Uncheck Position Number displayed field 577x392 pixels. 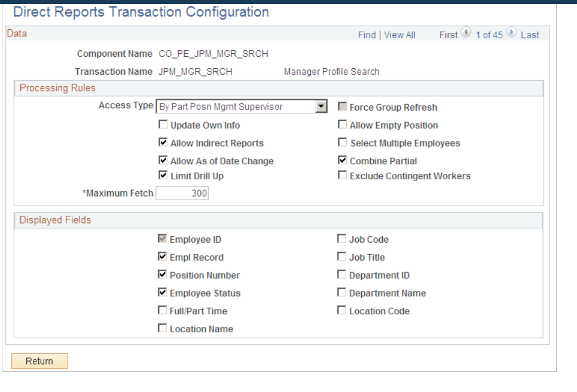coord(162,275)
